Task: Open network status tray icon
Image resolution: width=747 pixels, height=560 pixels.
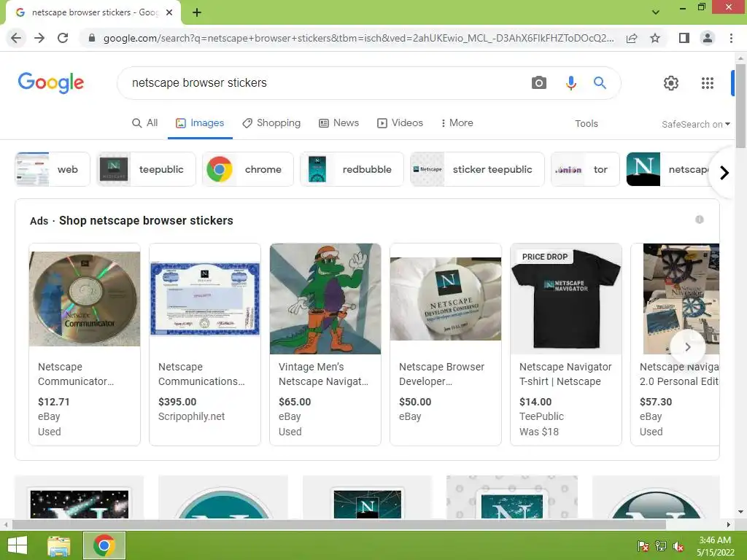Action: pyautogui.click(x=661, y=546)
